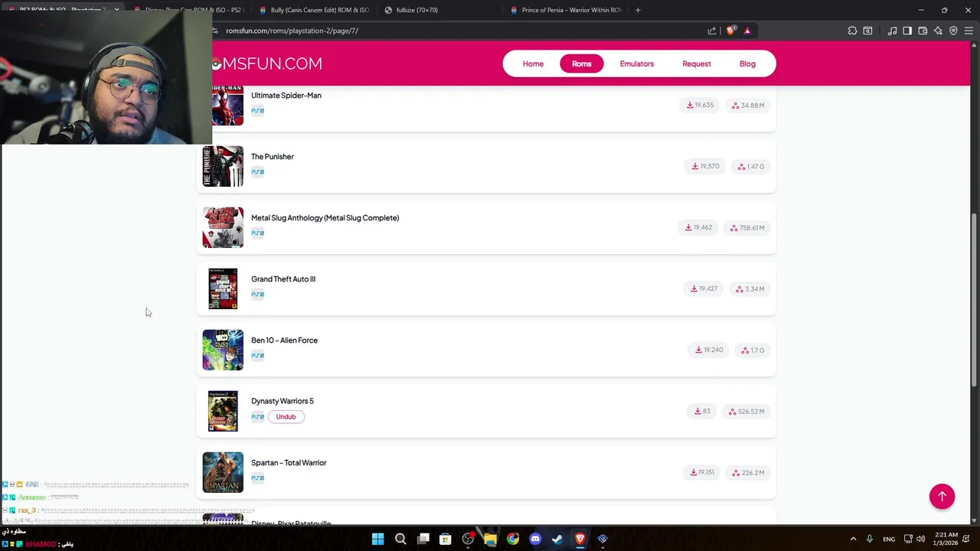Open the Emulators nav item
The image size is (980, 551).
coord(636,64)
